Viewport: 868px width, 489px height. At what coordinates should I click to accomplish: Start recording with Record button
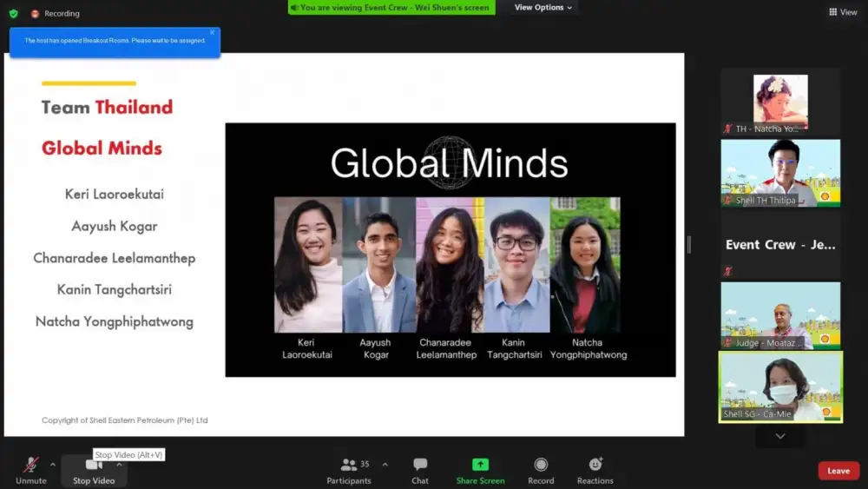pos(541,470)
